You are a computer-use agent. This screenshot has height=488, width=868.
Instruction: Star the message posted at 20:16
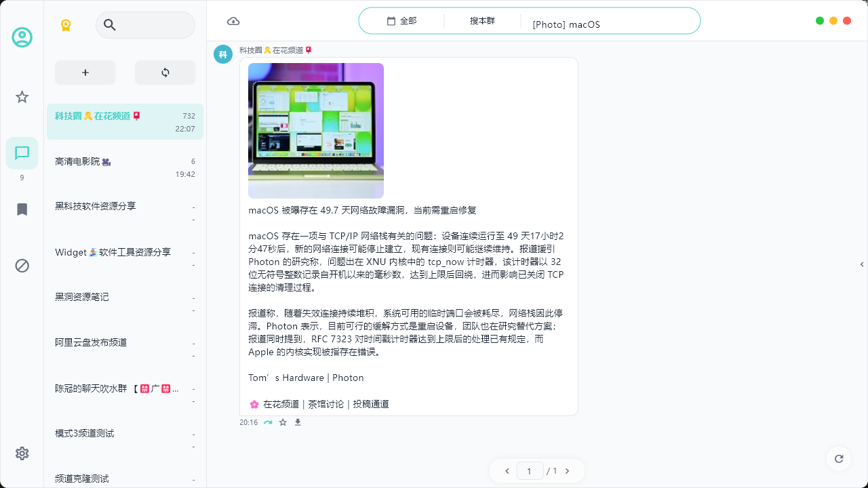[283, 422]
